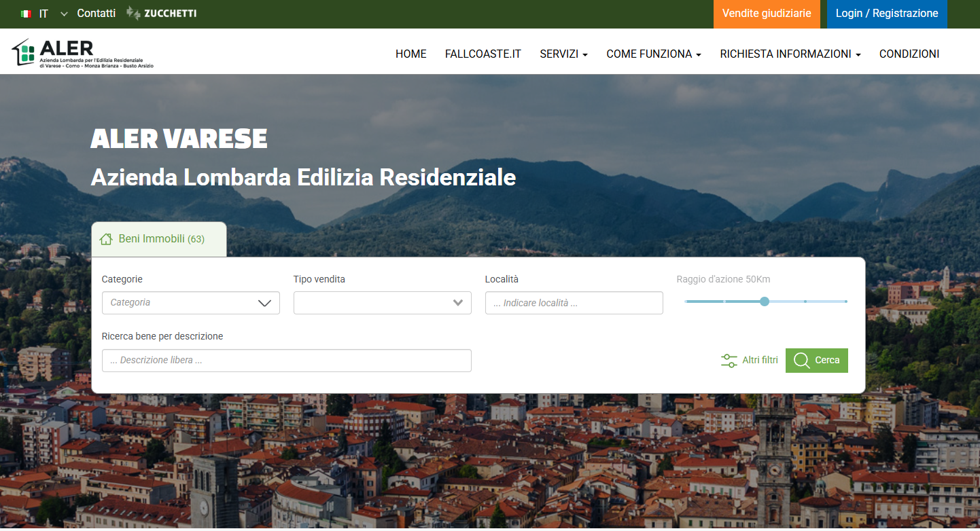The image size is (980, 531).
Task: Go to the HOME page
Action: [410, 54]
